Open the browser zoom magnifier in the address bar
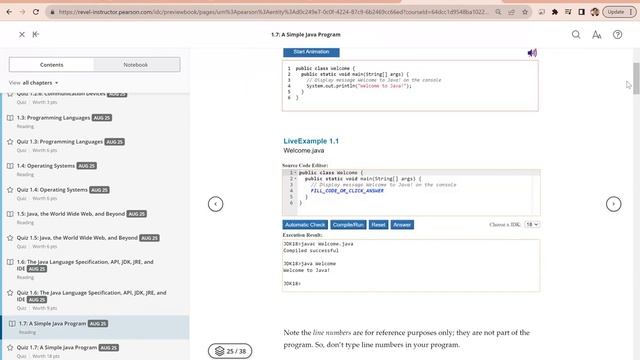 point(498,12)
